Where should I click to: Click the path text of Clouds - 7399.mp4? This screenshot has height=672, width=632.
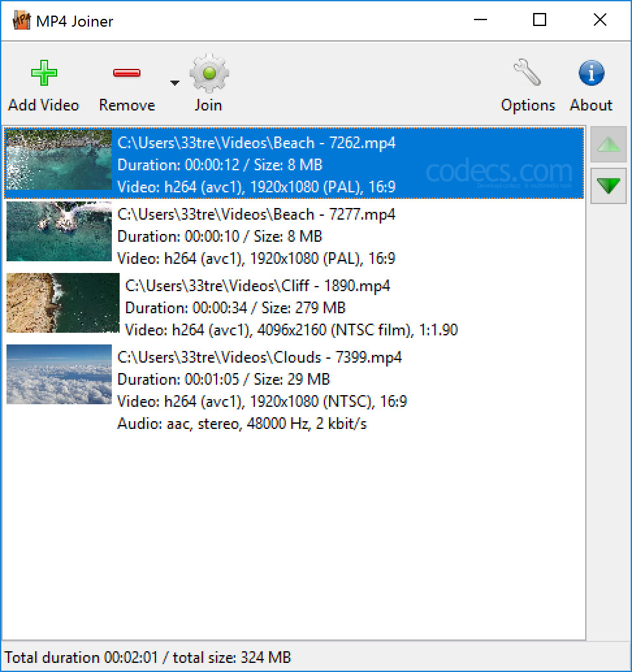coord(259,357)
